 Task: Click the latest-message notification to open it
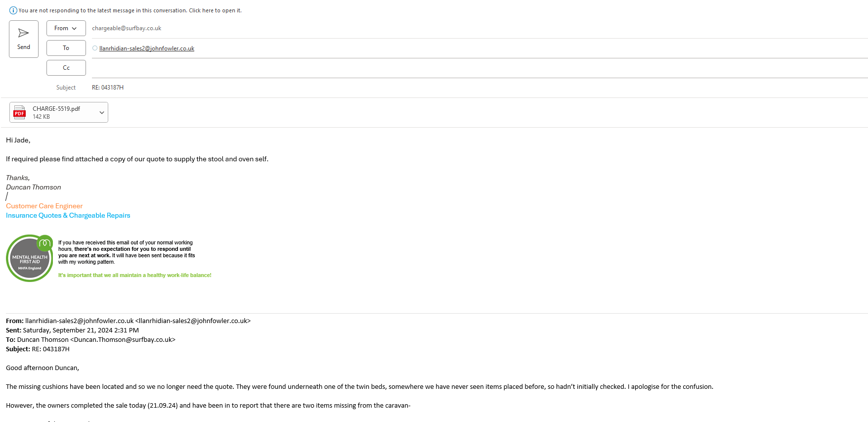click(x=130, y=10)
